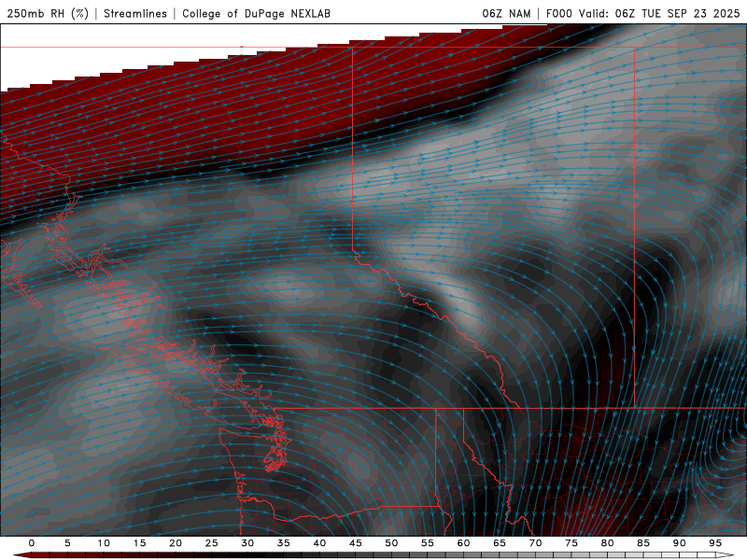Screen dimensions: 747x560
Task: Click the "F000" forecast hour text
Action: (x=558, y=13)
